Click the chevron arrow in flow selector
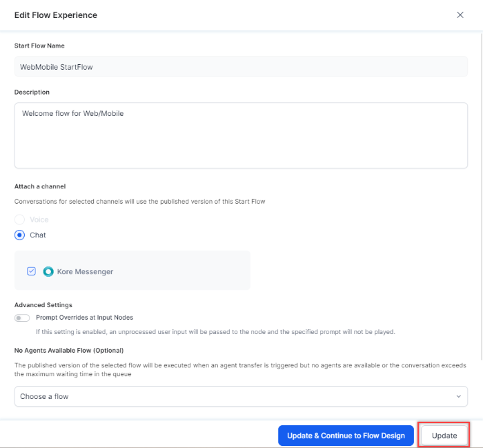 coord(458,396)
